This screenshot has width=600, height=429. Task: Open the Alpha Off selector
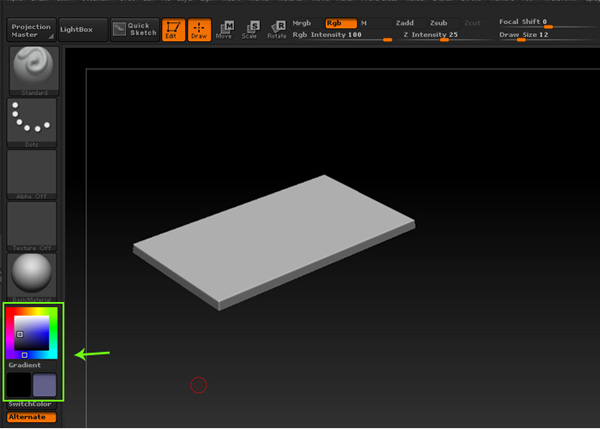tap(32, 171)
